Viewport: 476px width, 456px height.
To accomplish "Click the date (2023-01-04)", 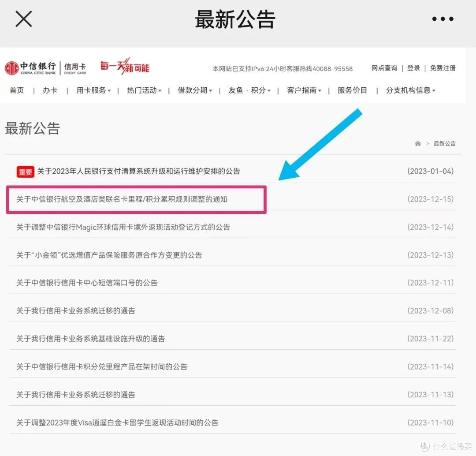I will point(430,172).
